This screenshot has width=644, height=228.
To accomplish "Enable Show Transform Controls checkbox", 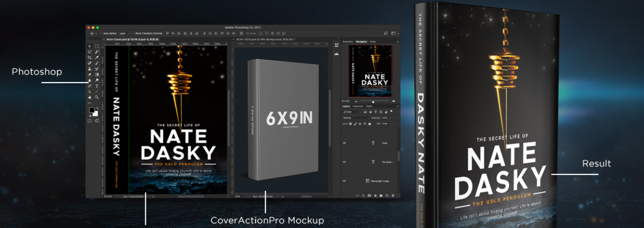I will (133, 33).
